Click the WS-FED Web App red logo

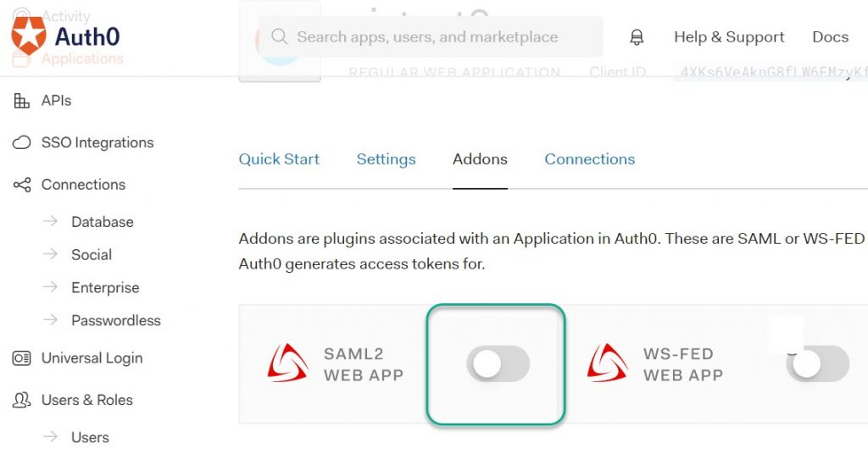(x=607, y=363)
